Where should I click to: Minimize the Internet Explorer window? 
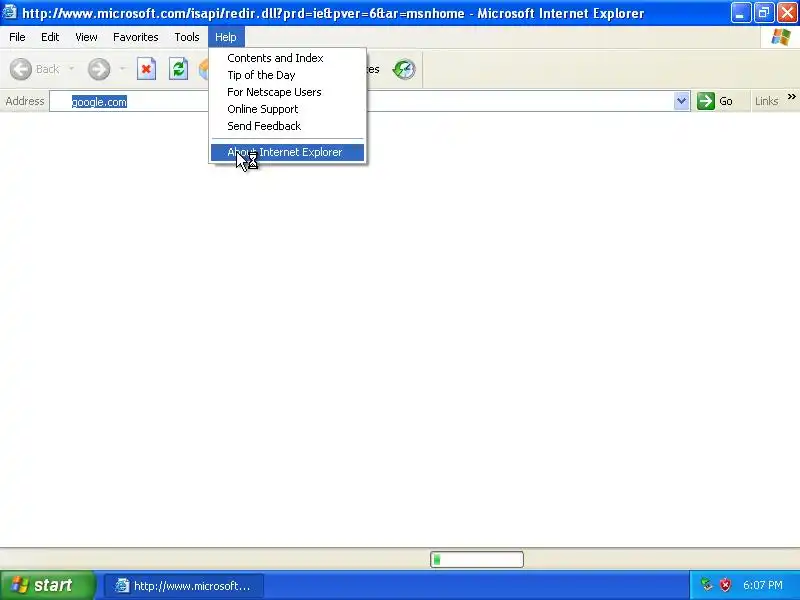pyautogui.click(x=741, y=13)
